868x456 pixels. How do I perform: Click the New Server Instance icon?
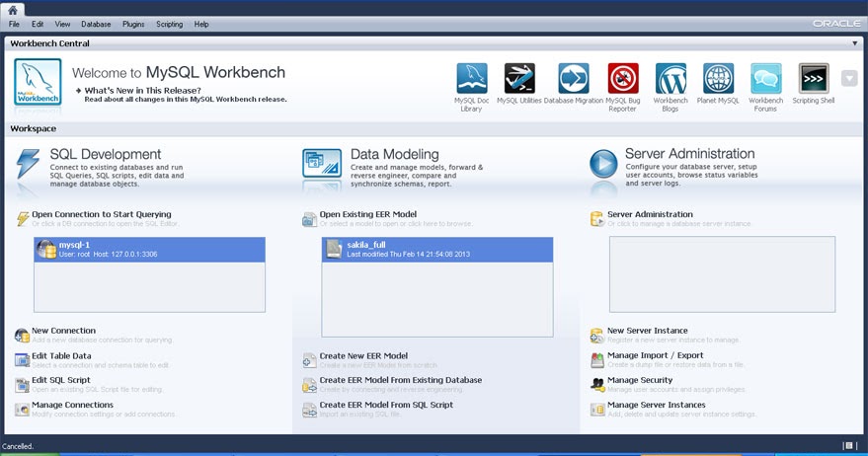pyautogui.click(x=597, y=335)
